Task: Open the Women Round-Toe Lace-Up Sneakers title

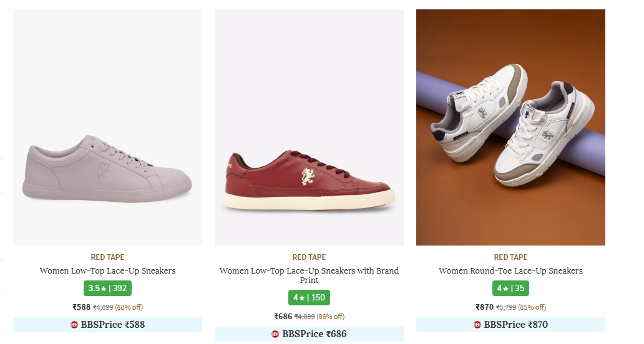Action: (x=510, y=271)
